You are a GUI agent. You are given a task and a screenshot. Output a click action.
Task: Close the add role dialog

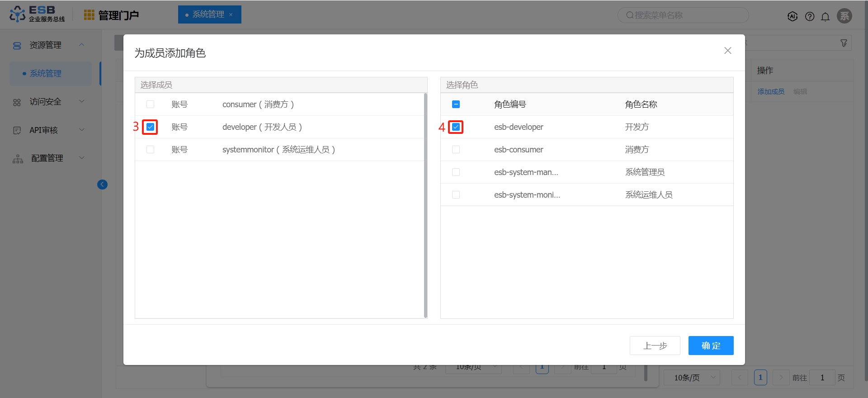point(728,51)
